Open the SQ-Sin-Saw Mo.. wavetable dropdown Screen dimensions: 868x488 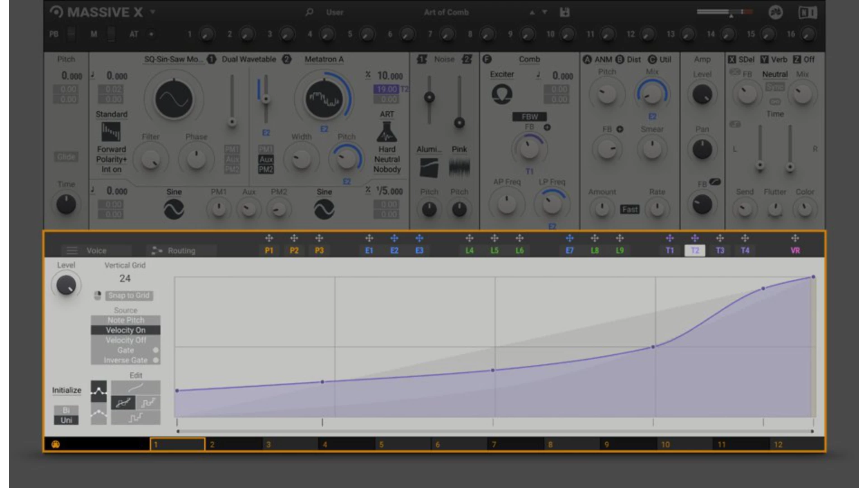coord(174,59)
